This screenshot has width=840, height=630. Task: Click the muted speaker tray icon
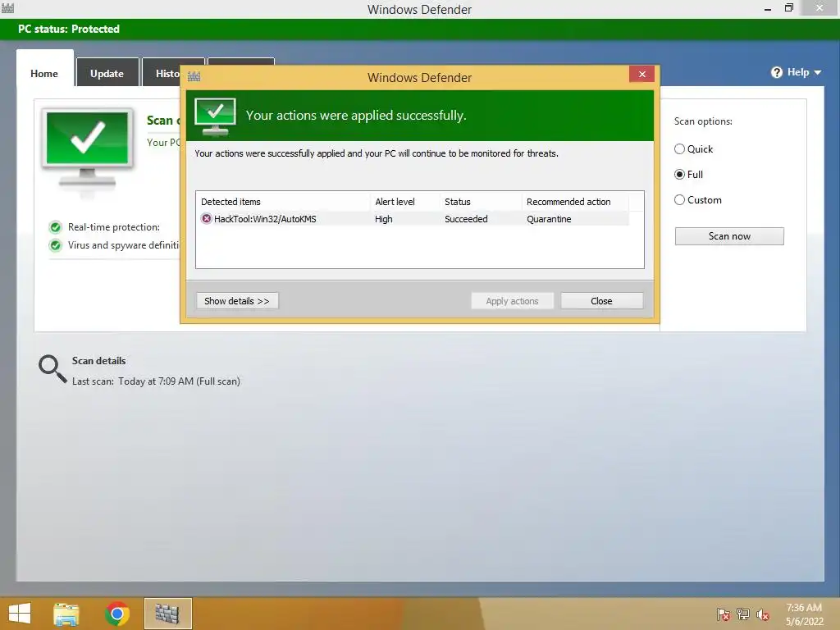762,614
